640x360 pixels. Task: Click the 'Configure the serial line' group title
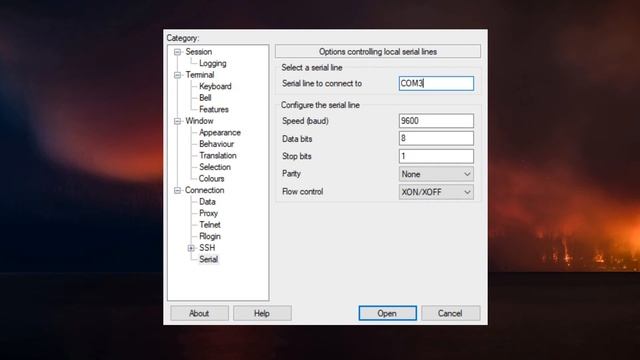click(320, 105)
